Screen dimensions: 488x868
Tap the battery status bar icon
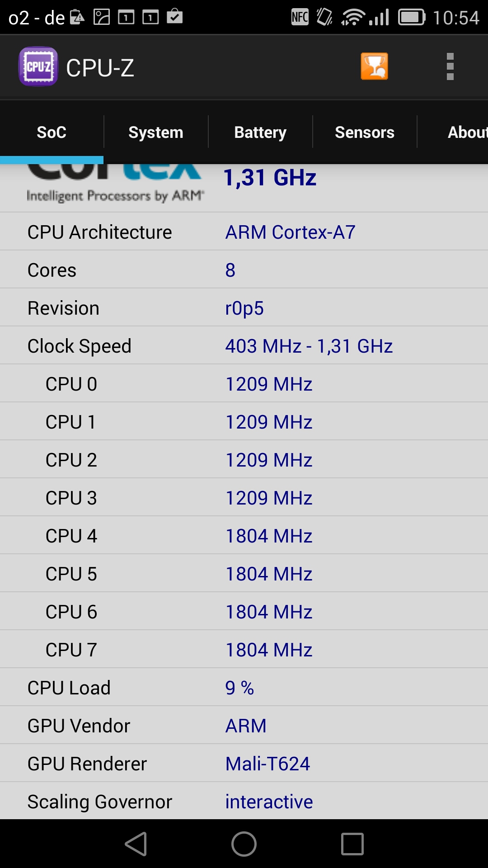point(412,17)
